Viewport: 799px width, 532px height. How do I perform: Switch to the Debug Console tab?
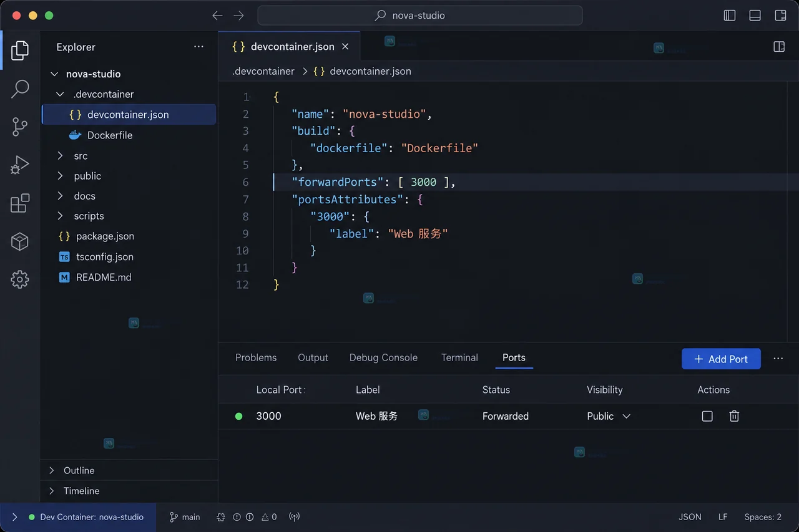tap(383, 357)
